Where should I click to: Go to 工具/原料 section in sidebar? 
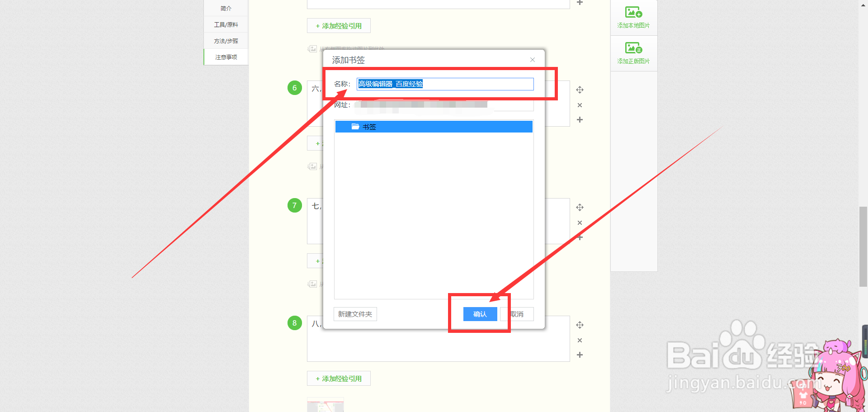(226, 24)
